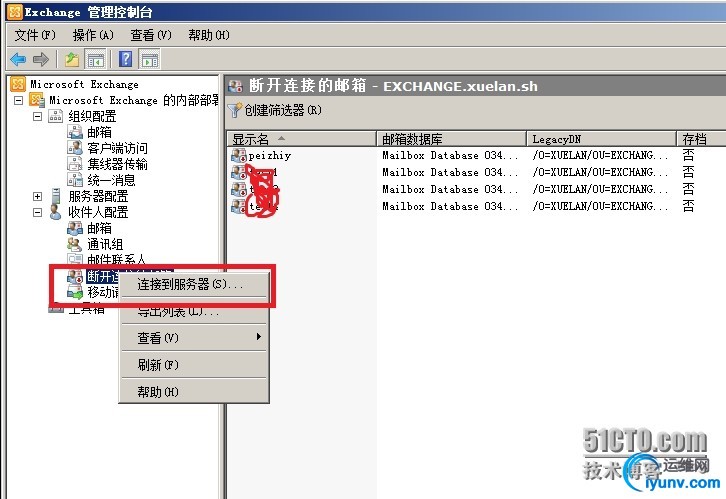
Task: Select 客户端访问 tree item
Action: coord(117,148)
